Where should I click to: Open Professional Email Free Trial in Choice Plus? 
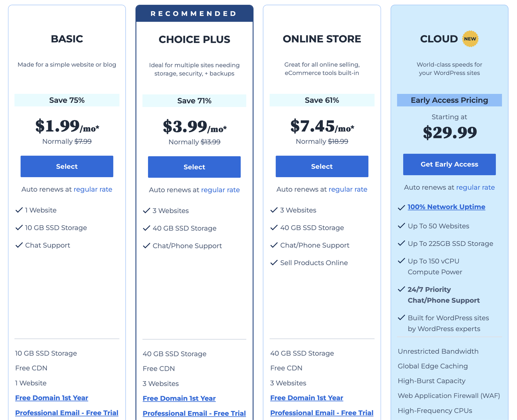coord(194,414)
